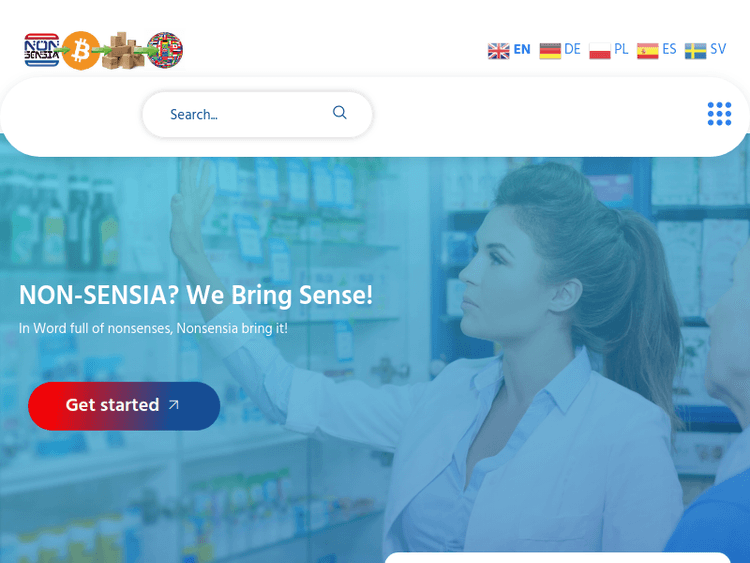
Task: Click the Get started button
Action: click(x=124, y=406)
